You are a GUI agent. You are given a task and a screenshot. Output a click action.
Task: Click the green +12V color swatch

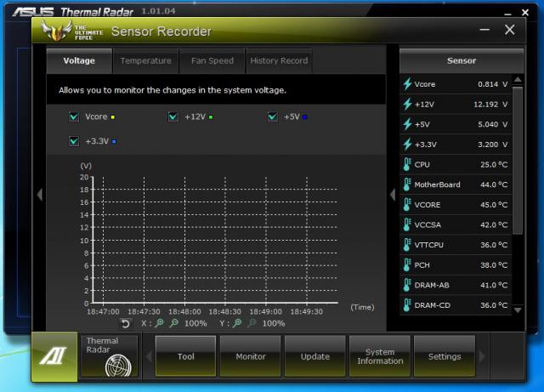211,117
